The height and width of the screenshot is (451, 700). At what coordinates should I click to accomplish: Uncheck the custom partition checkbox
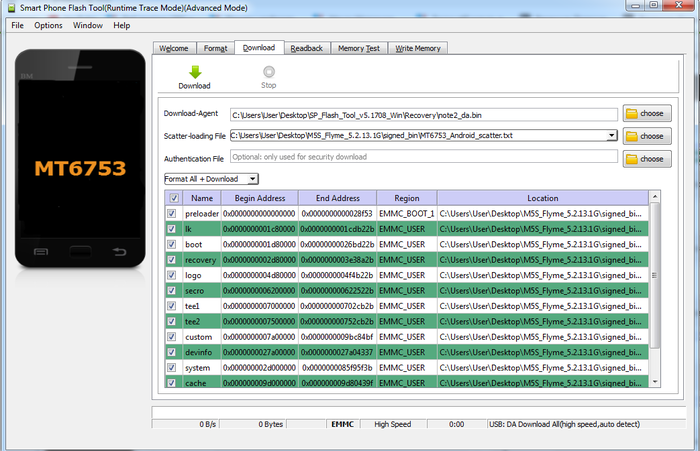[x=171, y=337]
